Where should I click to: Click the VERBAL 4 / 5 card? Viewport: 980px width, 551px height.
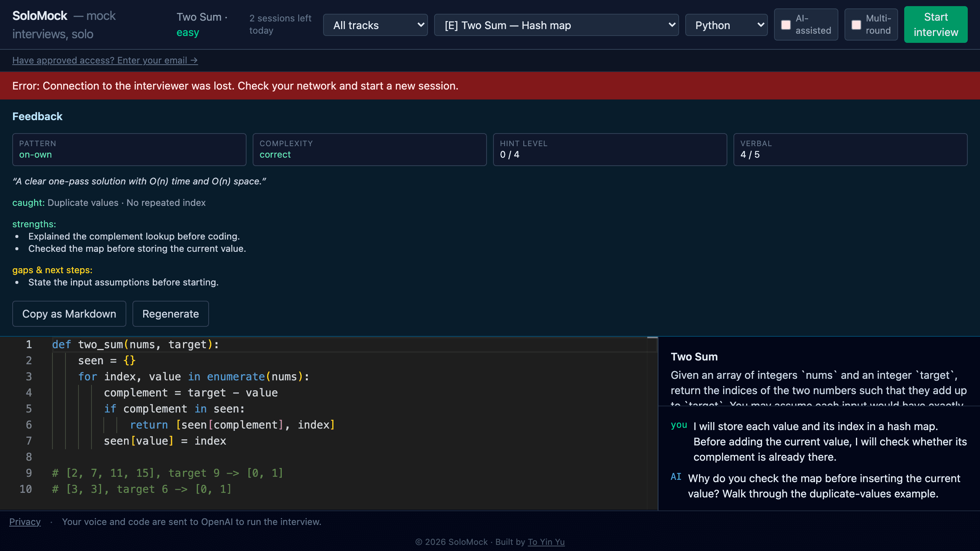[x=851, y=150]
